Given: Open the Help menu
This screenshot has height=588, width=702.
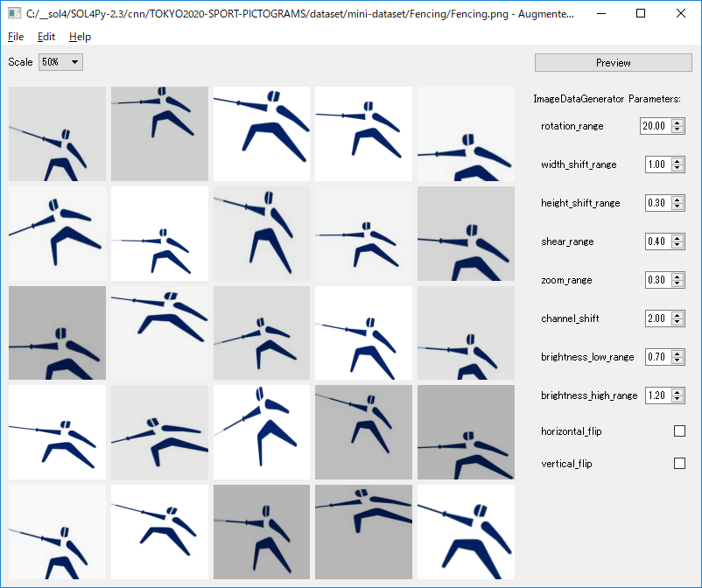Looking at the screenshot, I should [80, 37].
